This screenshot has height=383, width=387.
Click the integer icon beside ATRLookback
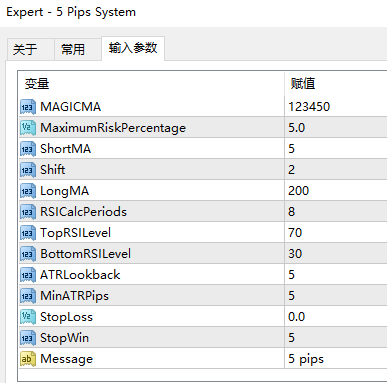pyautogui.click(x=28, y=275)
